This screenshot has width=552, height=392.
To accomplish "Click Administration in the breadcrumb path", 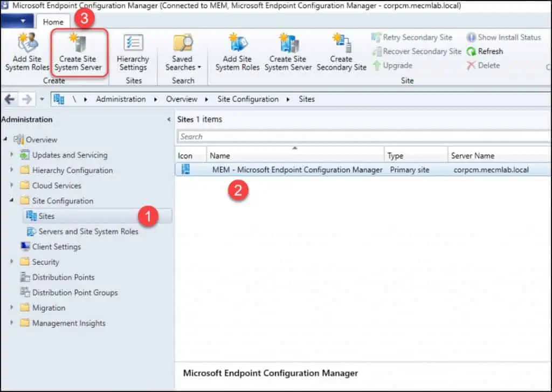I will 121,99.
